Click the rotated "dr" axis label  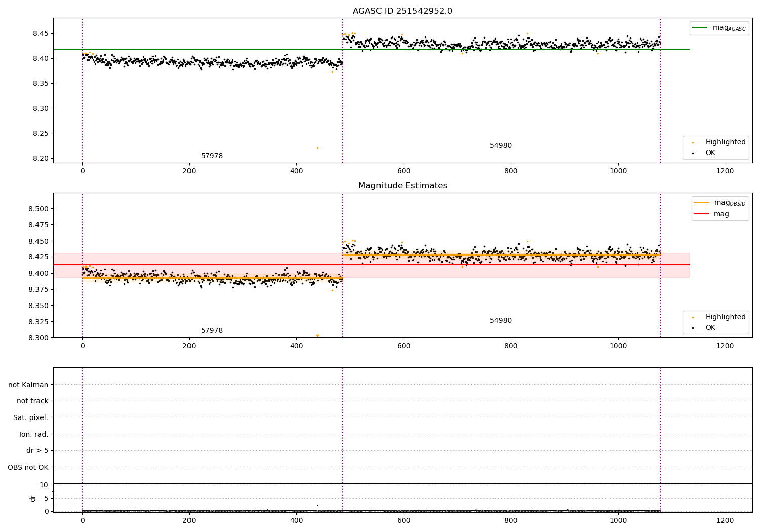click(33, 498)
